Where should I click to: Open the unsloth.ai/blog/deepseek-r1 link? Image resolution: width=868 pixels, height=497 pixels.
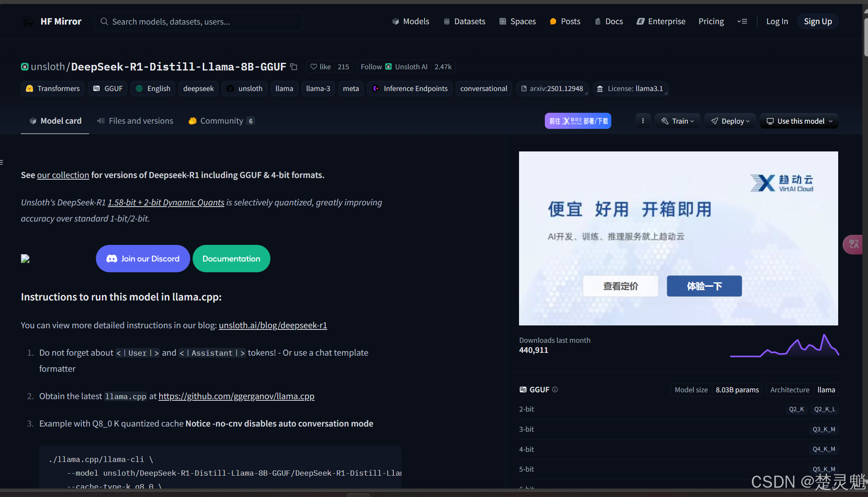[x=273, y=325]
